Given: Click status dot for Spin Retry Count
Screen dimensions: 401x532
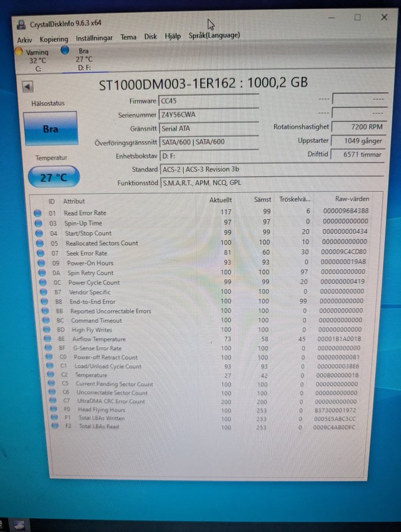Looking at the screenshot, I should pyautogui.click(x=42, y=273).
